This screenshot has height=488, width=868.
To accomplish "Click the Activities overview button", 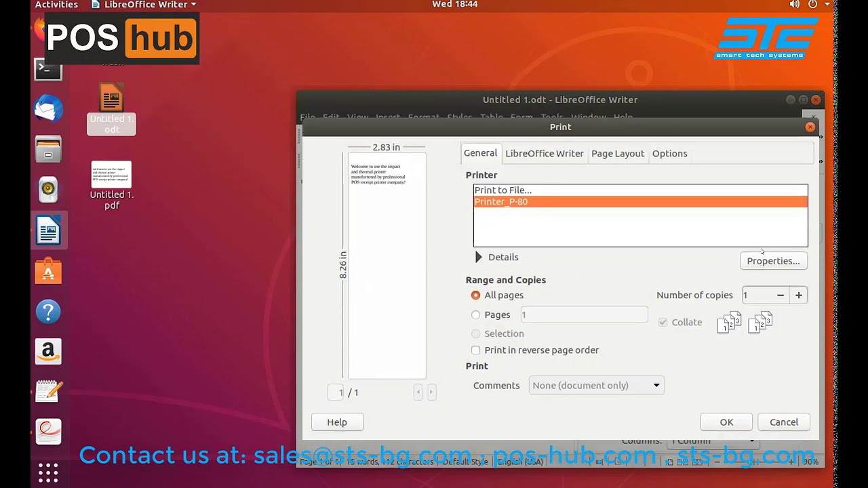I will 56,5.
